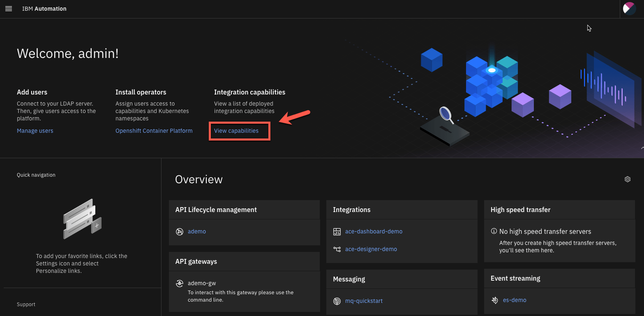The image size is (644, 316).
Task: Open the es-demo event streaming link
Action: [515, 300]
